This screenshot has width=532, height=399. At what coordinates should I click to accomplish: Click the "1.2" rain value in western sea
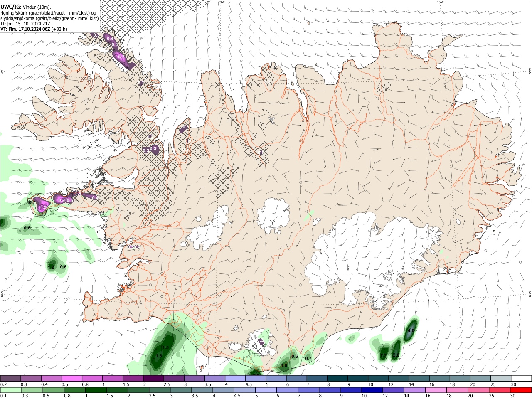click(51, 267)
